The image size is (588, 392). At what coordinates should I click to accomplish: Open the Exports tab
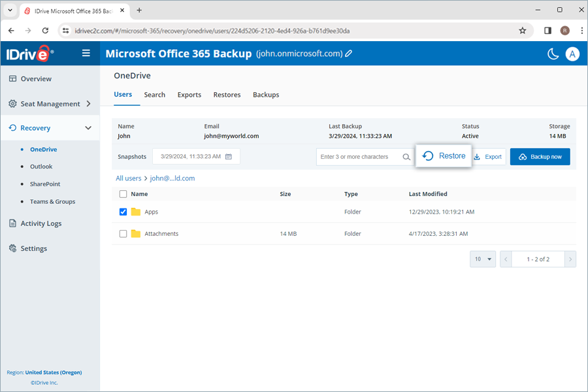(189, 95)
